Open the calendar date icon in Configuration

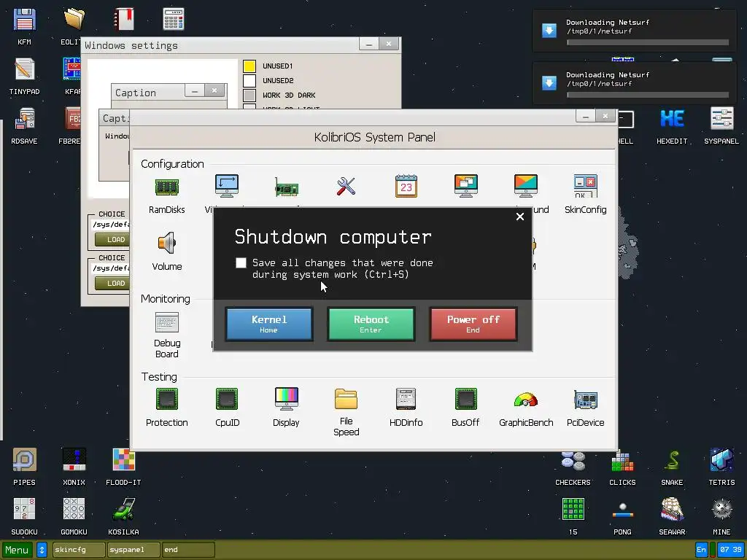pos(406,186)
